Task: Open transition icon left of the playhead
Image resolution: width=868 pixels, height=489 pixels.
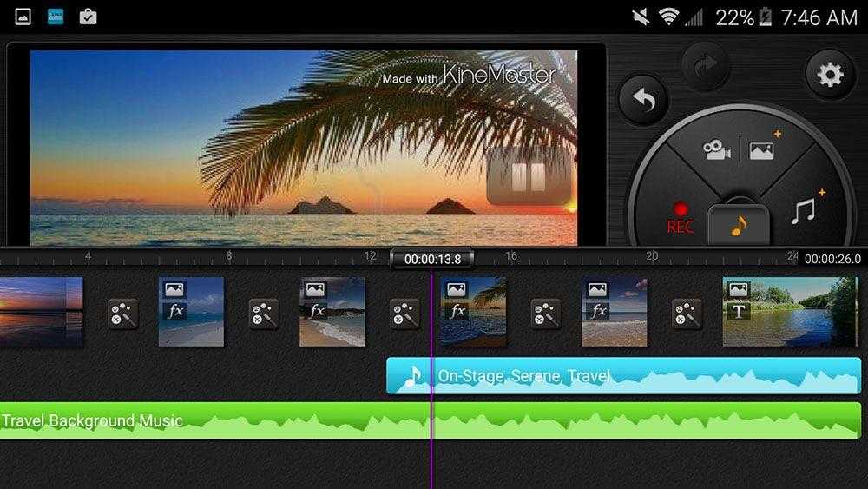Action: pos(404,314)
